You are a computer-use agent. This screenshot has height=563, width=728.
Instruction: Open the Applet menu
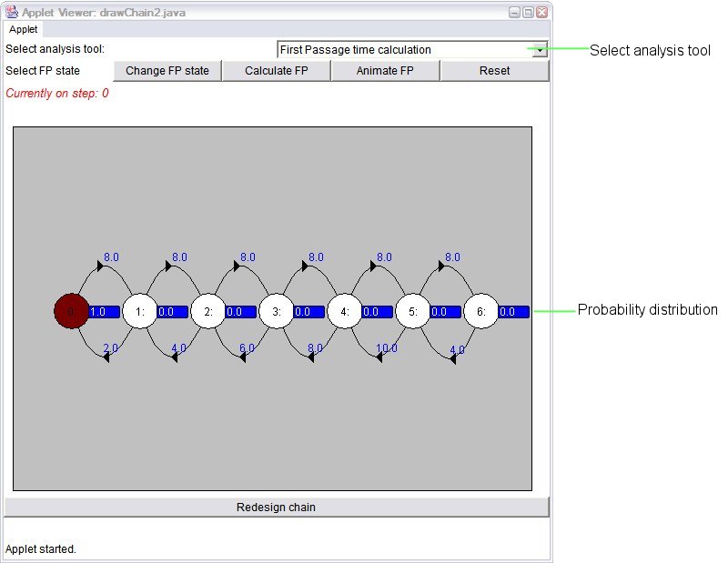pyautogui.click(x=24, y=29)
